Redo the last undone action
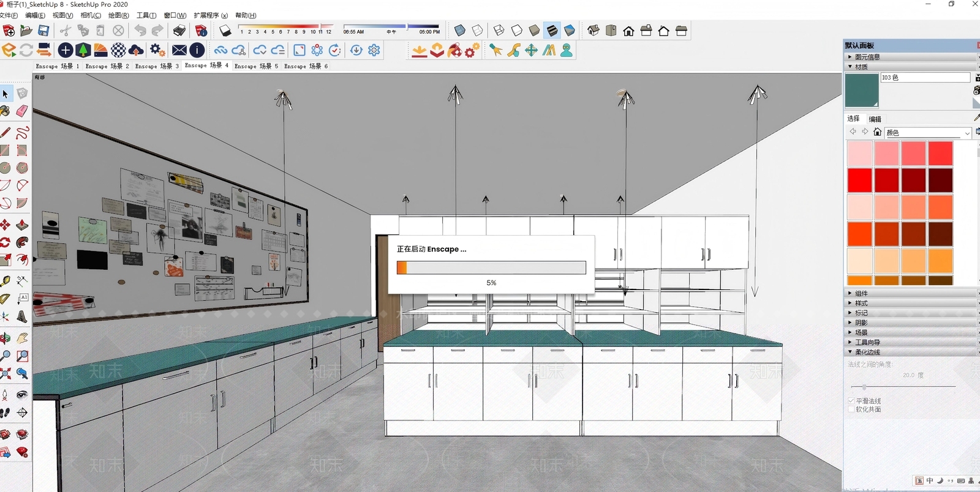 (x=157, y=31)
